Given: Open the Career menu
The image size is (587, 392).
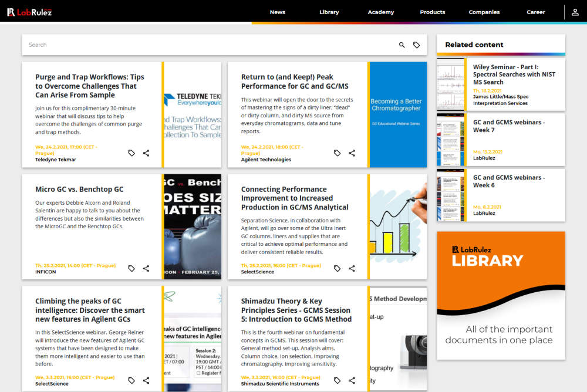Looking at the screenshot, I should 536,12.
